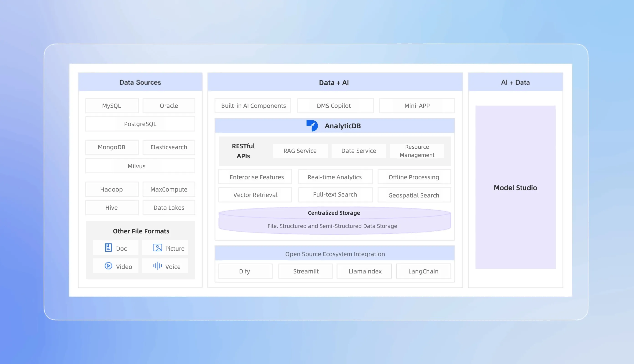Viewport: 634px width, 364px height.
Task: Click the Video play icon
Action: point(108,266)
